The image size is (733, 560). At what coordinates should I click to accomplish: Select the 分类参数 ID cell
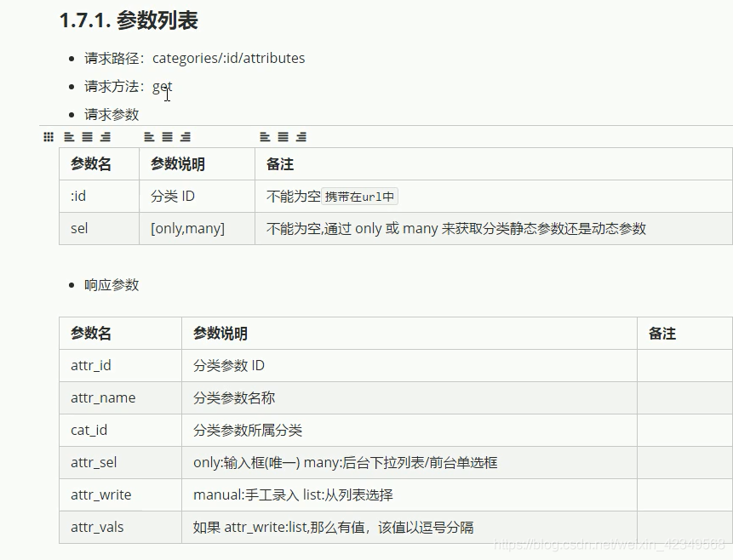point(409,366)
